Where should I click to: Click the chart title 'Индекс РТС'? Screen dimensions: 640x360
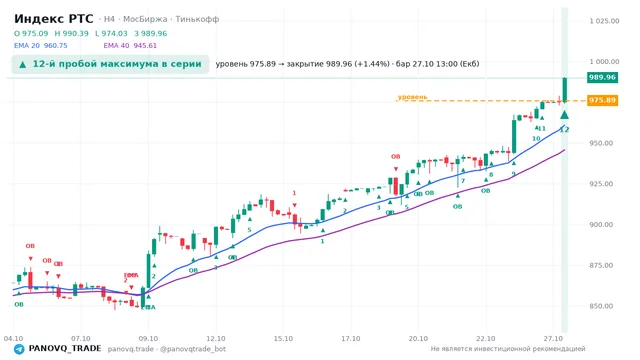[53, 19]
